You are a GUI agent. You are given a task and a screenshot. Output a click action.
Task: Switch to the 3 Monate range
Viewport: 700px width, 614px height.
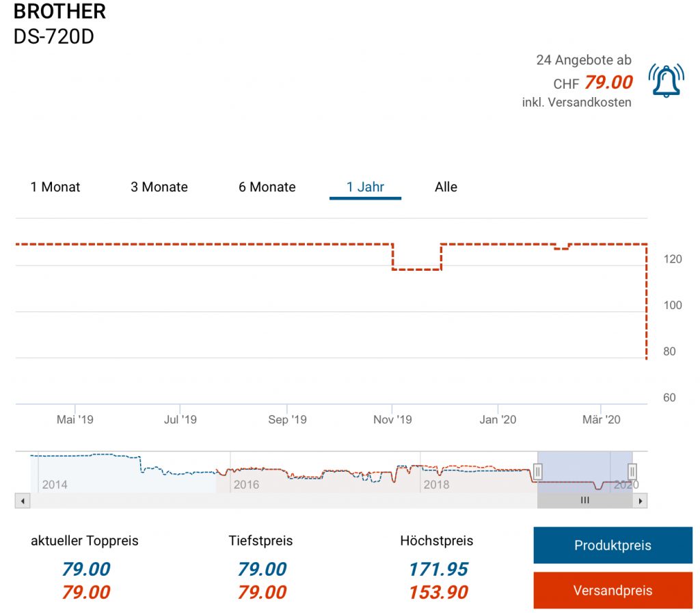pos(159,187)
